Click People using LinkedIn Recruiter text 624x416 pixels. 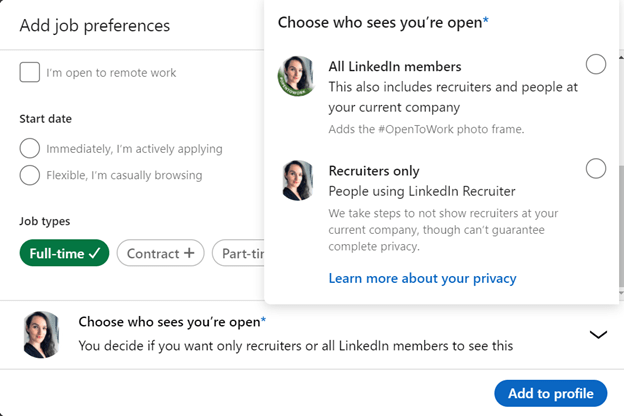click(422, 191)
